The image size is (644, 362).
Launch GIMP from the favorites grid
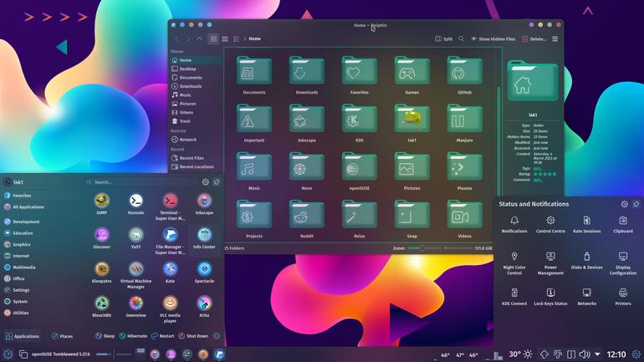(x=101, y=204)
